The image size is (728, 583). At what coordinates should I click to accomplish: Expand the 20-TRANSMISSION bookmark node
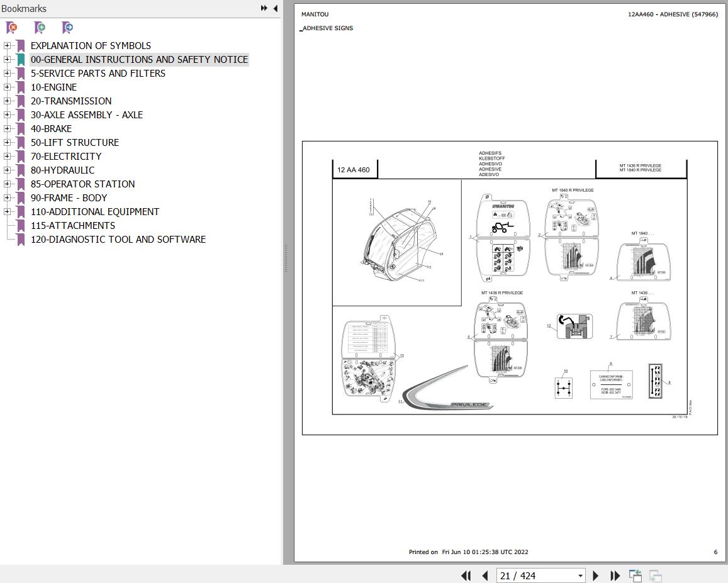6,101
